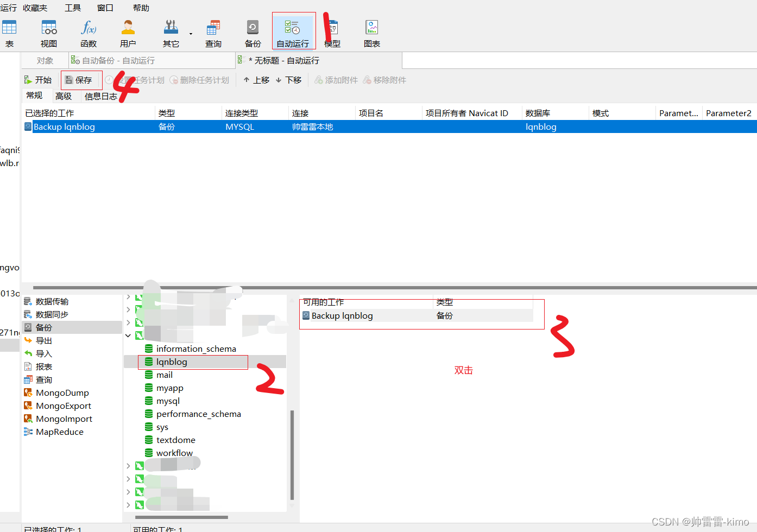The image size is (757, 532).
Task: Open the 窗口 menu
Action: click(x=105, y=8)
